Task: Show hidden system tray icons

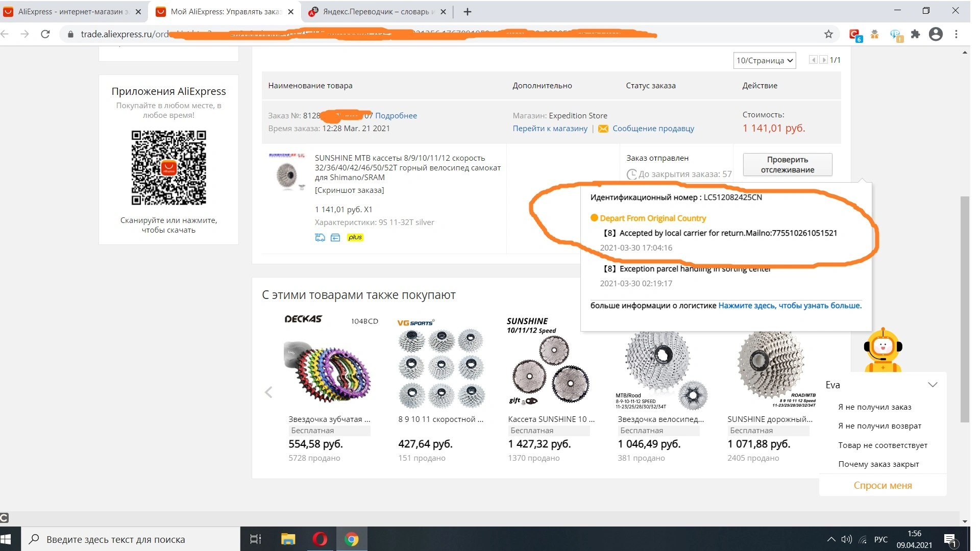Action: click(831, 539)
